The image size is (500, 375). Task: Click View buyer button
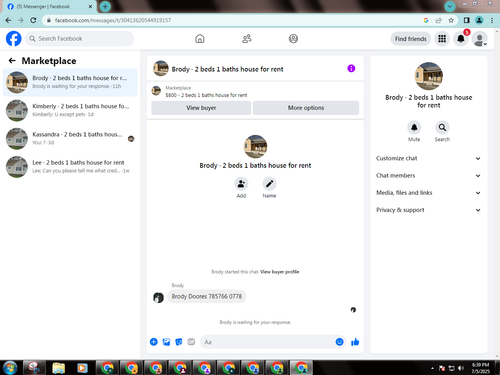[201, 108]
